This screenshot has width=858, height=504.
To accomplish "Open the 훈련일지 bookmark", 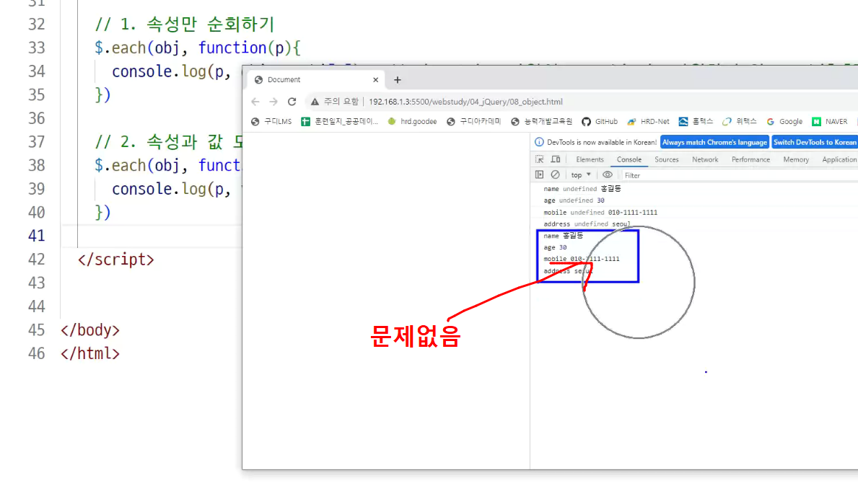I will (339, 121).
